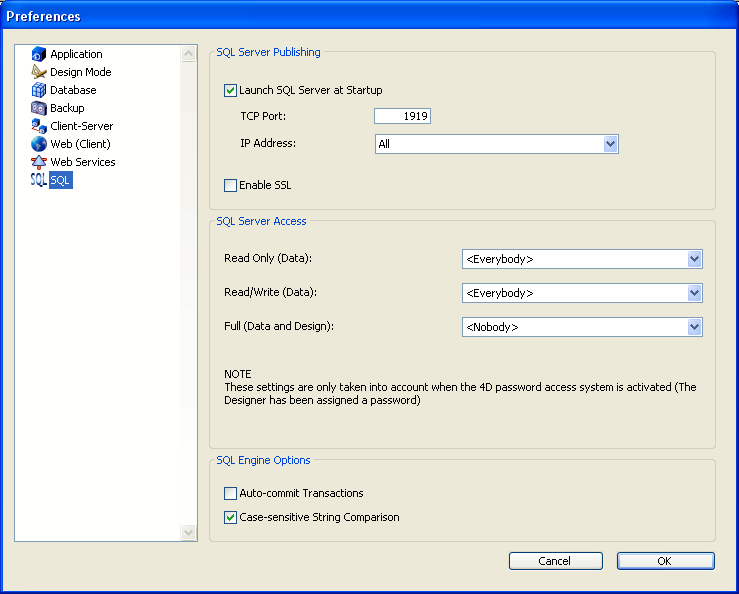Image resolution: width=739 pixels, height=594 pixels.
Task: Select the Design Mode icon
Action: (x=39, y=72)
